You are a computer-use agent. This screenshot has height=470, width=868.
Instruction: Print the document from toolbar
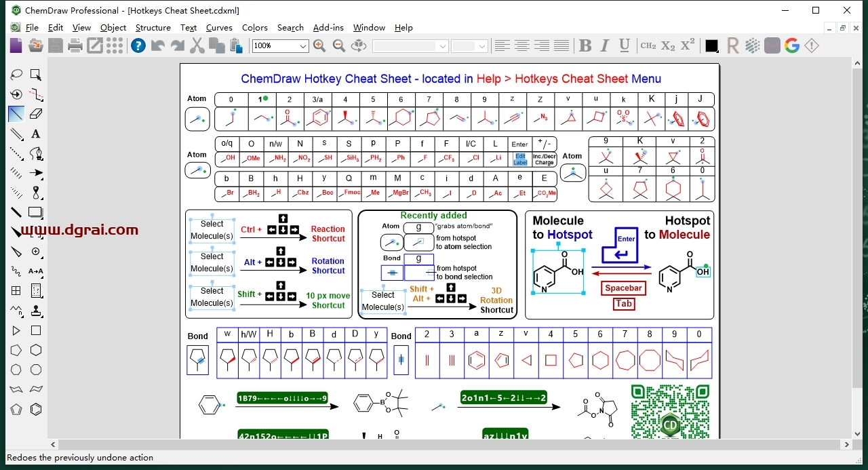pyautogui.click(x=75, y=45)
